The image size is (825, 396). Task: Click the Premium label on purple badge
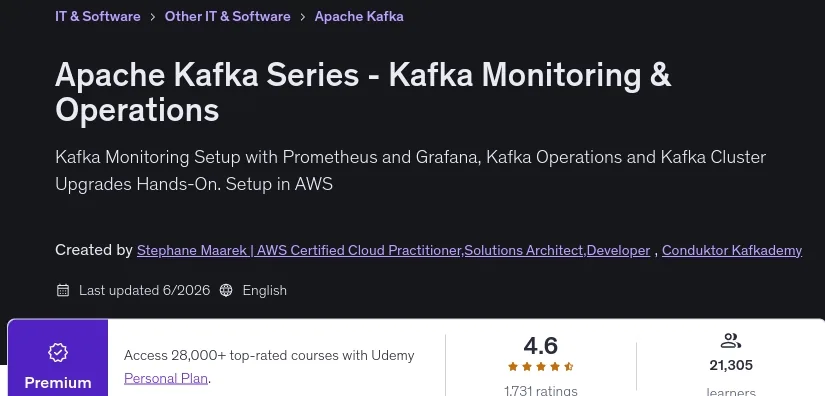[58, 383]
